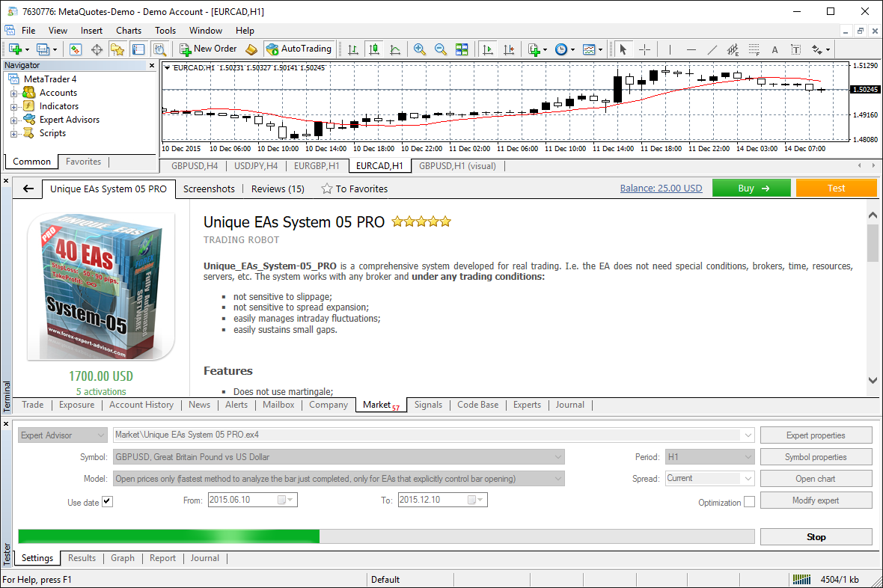
Task: Click the tile windows icon
Action: coord(462,49)
